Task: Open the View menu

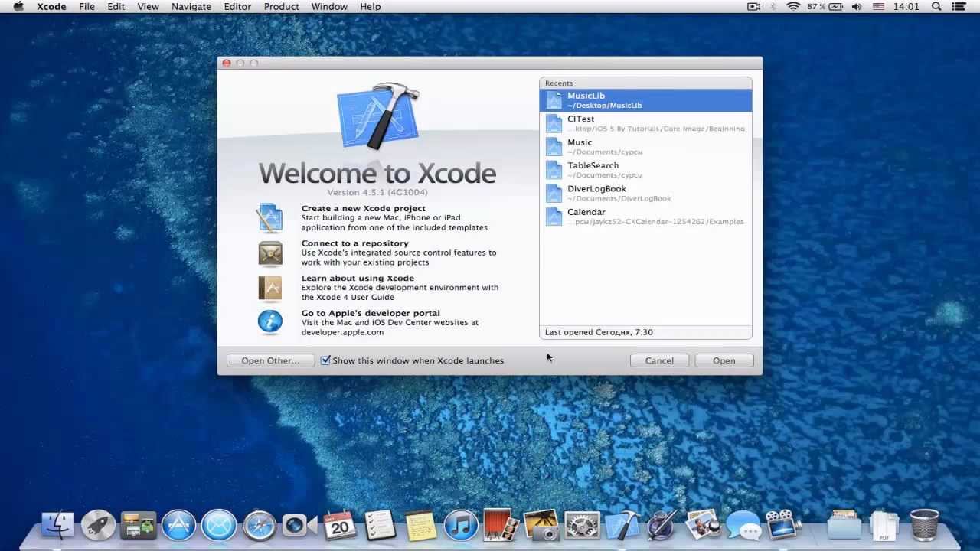Action: (148, 6)
